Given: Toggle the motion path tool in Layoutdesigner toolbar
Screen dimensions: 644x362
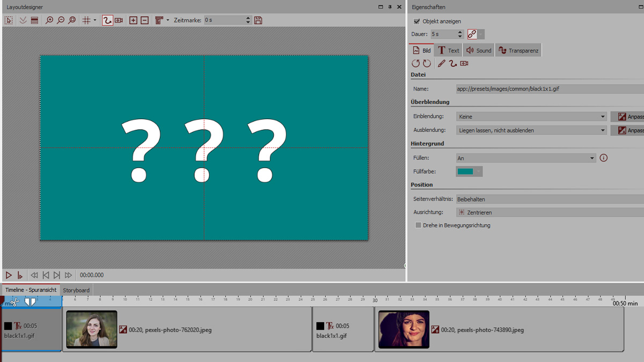Looking at the screenshot, I should click(x=107, y=20).
